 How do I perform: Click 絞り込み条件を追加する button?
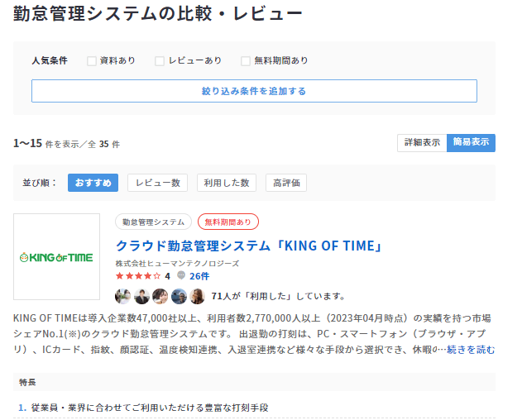[254, 91]
